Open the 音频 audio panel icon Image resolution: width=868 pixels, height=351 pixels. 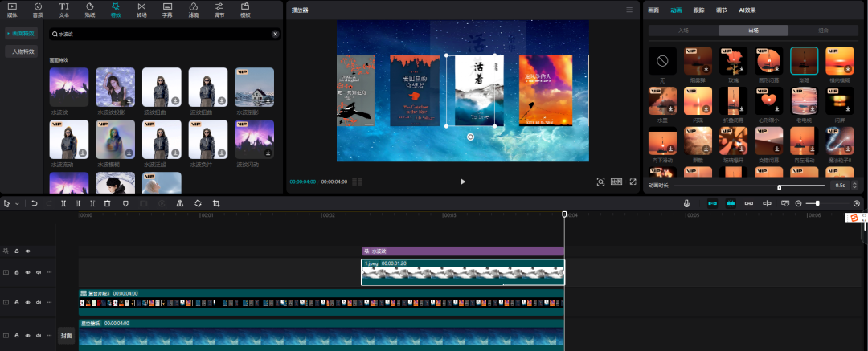[x=39, y=10]
